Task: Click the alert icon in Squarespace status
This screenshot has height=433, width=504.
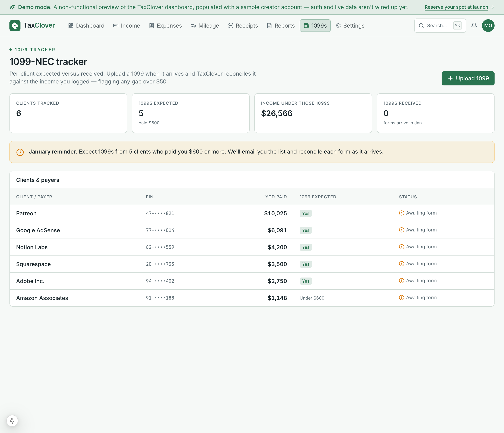Action: click(x=401, y=264)
